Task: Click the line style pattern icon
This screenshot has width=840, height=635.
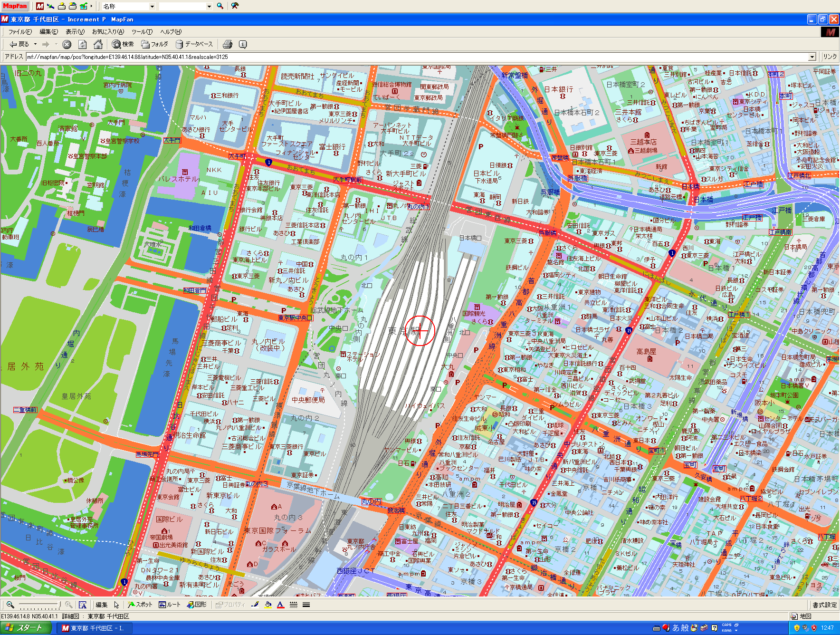Action: pyautogui.click(x=294, y=605)
